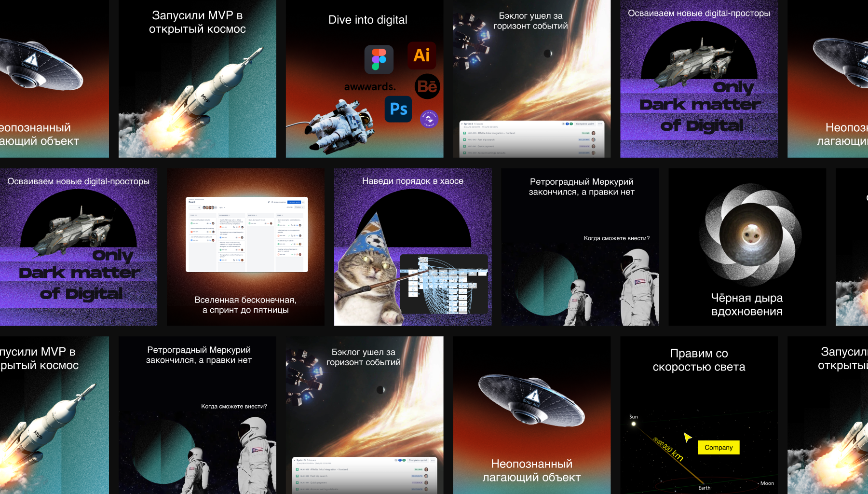Click the awwwards. logo text

click(370, 87)
